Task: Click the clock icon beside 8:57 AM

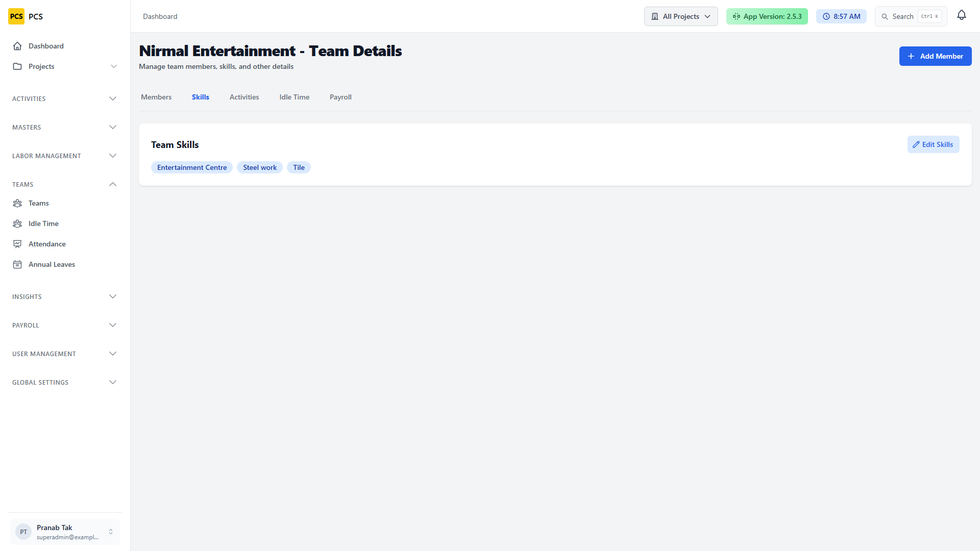Action: [x=826, y=16]
